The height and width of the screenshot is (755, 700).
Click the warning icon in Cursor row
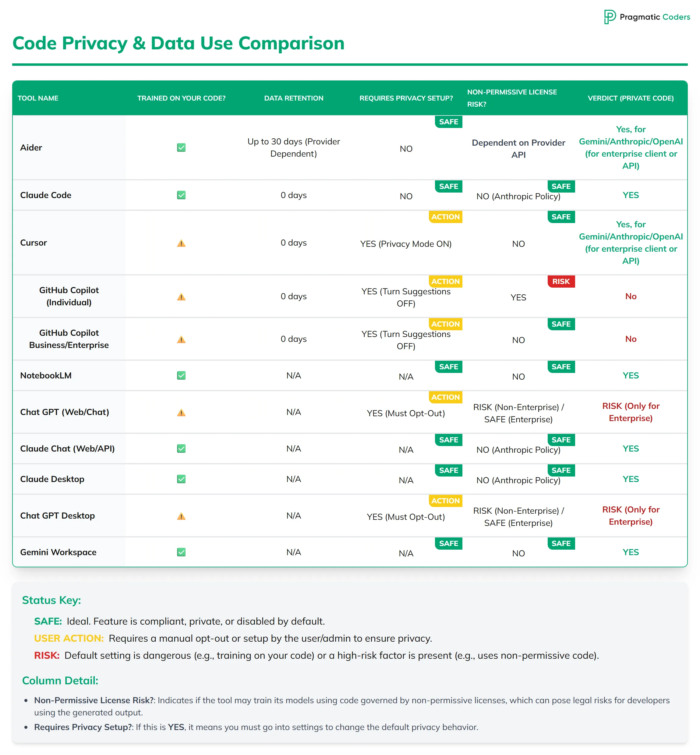[181, 243]
